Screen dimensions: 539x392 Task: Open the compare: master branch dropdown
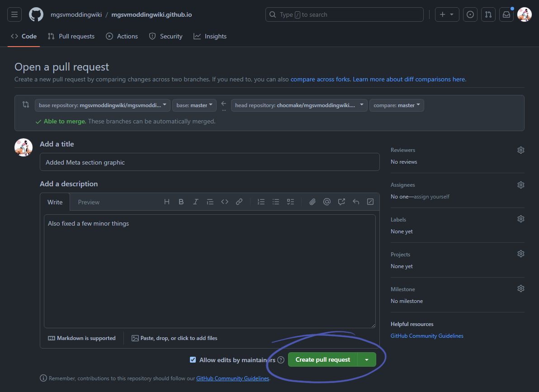397,105
